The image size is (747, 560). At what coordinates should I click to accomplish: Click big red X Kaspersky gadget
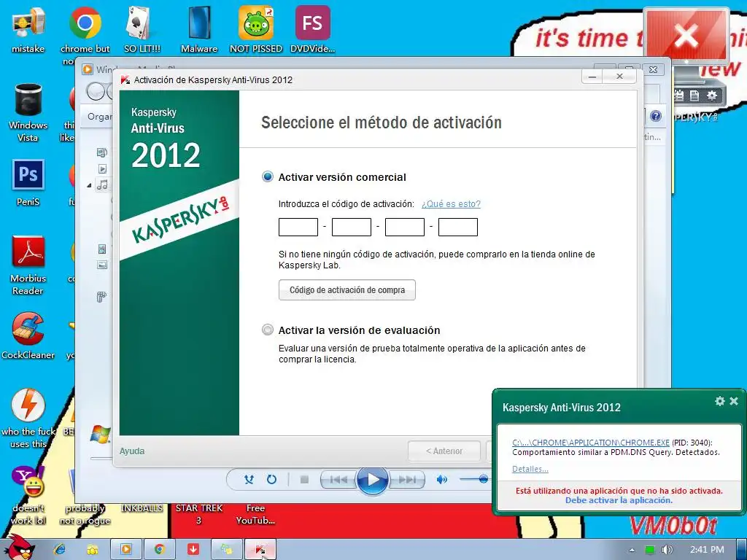(686, 36)
